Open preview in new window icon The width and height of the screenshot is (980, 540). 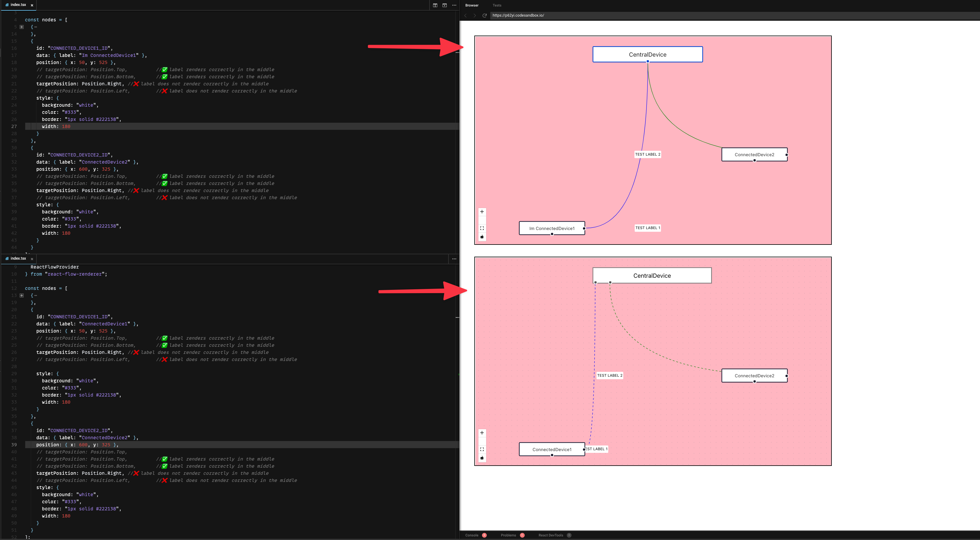point(445,6)
